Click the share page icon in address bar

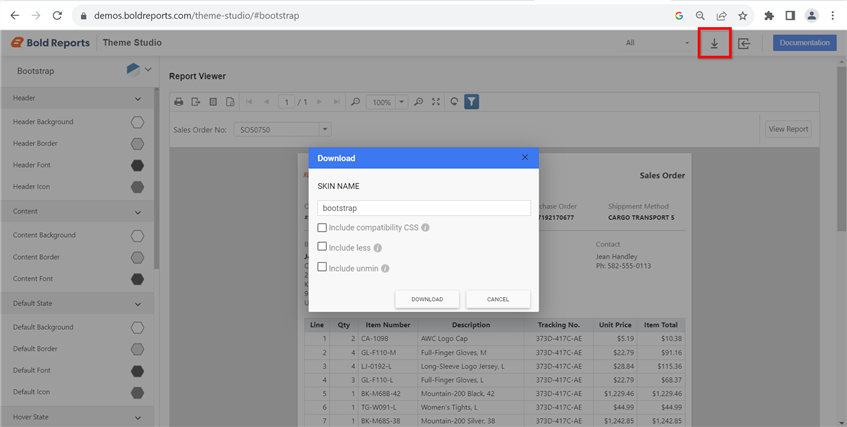pos(721,16)
